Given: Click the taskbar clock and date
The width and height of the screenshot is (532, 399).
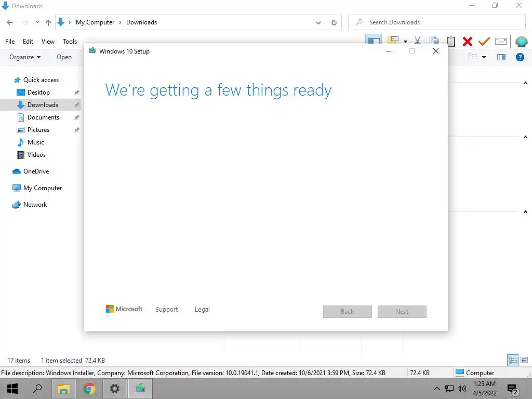Looking at the screenshot, I should (484, 389).
